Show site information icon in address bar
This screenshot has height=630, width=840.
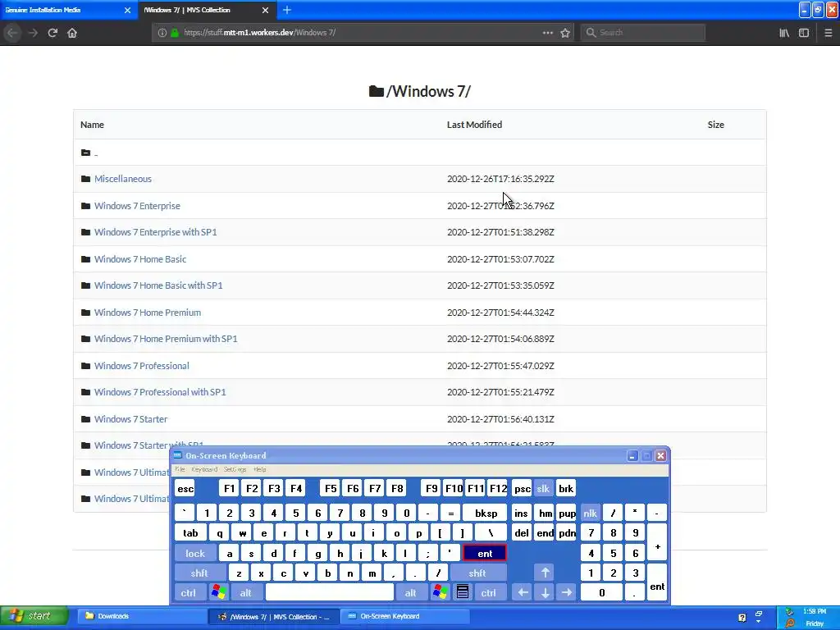[x=162, y=33]
